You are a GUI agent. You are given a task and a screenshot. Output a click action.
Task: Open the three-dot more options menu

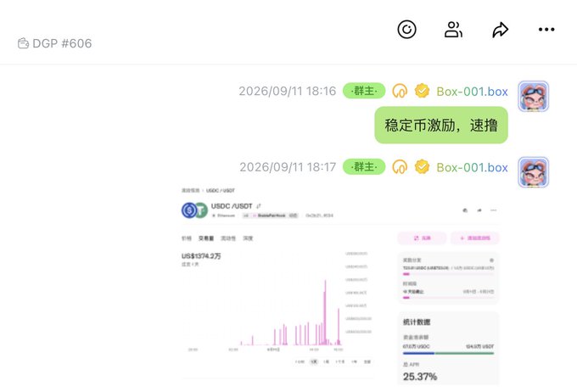click(x=546, y=30)
